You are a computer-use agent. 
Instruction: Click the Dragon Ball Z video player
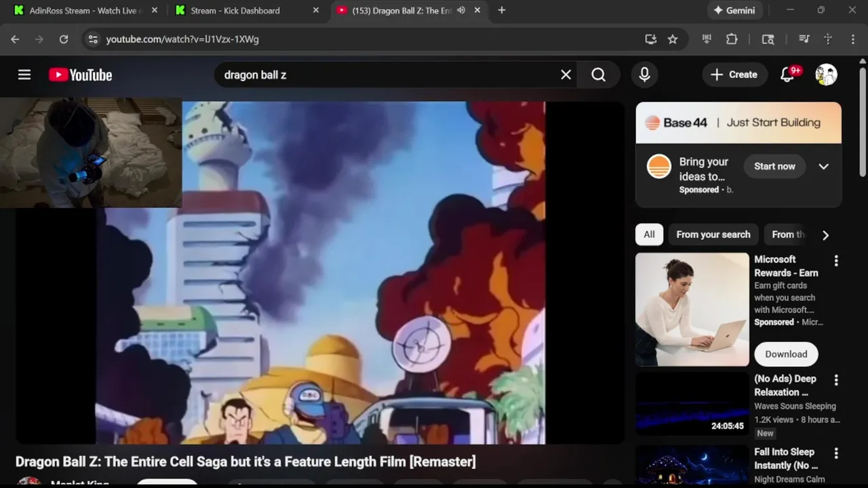(x=320, y=272)
